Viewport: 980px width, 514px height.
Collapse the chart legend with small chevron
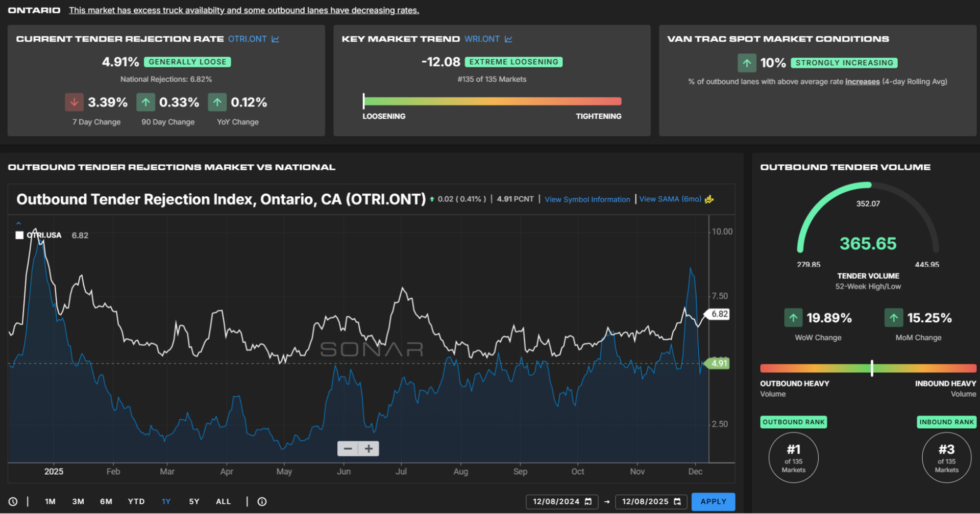18,223
